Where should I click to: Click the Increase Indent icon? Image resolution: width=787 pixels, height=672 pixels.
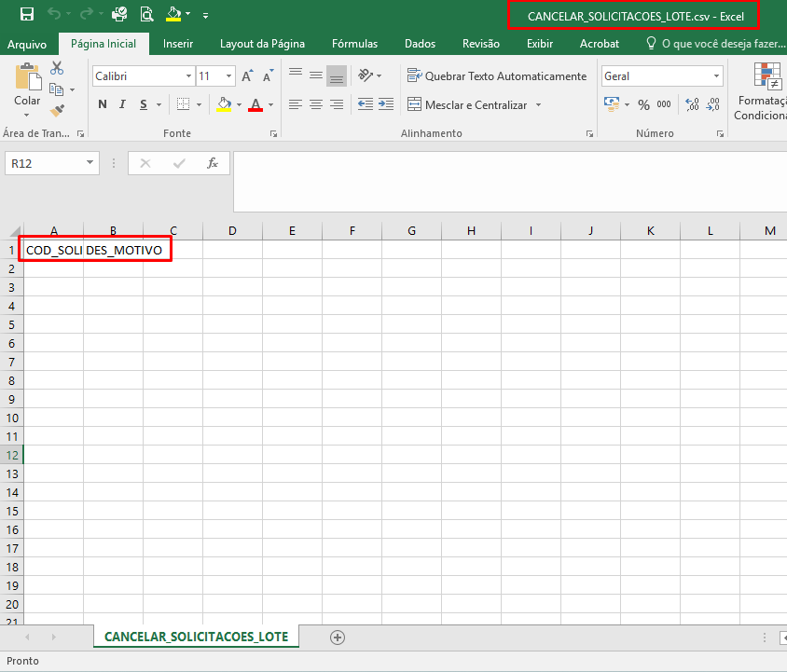click(x=386, y=104)
